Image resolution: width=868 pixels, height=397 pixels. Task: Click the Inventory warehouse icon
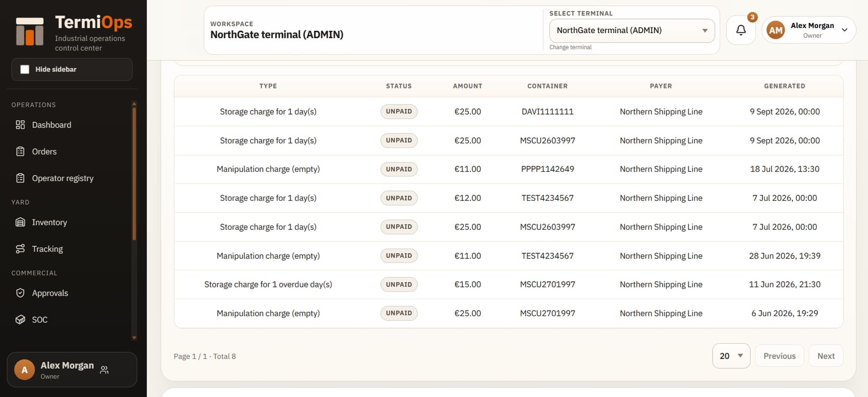point(20,222)
